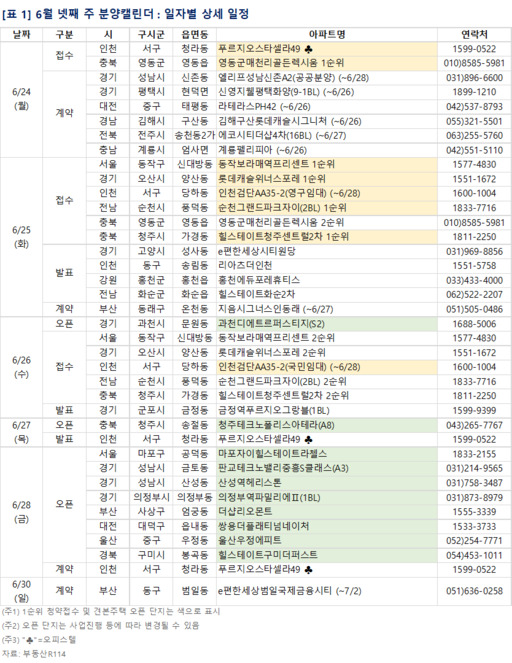The height and width of the screenshot is (663, 512).
Task: Click the '사상구' district cell
Action: [151, 512]
